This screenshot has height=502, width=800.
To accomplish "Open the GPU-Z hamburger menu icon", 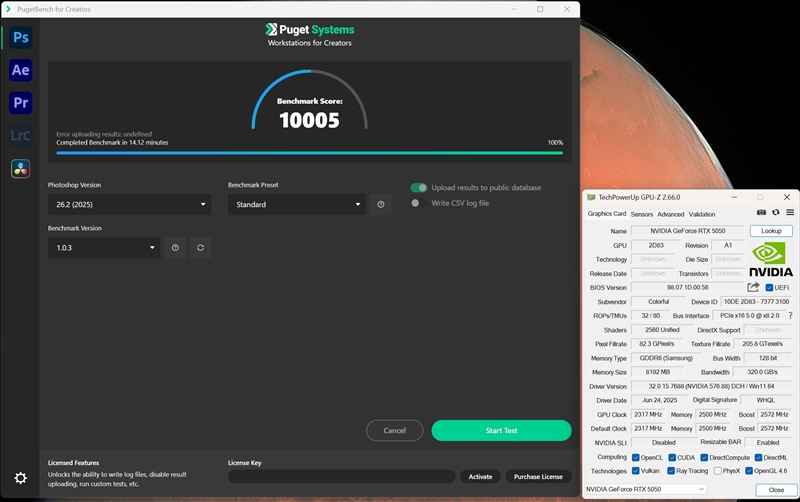I will (x=790, y=213).
